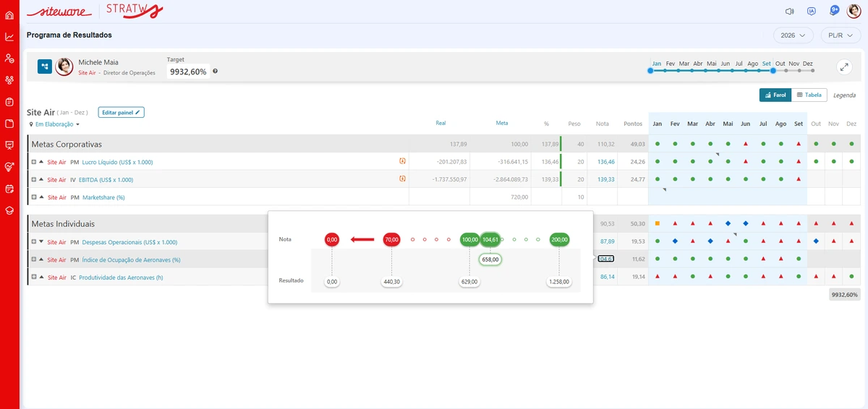Open the 2026 year dropdown

pyautogui.click(x=793, y=35)
